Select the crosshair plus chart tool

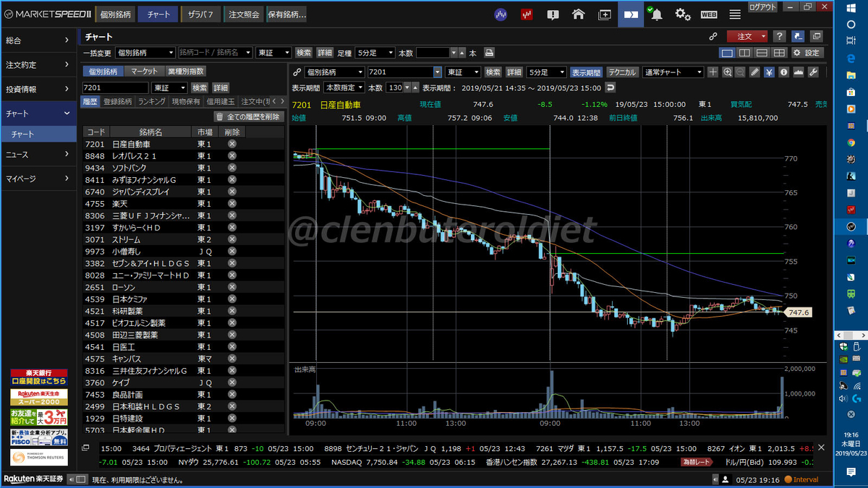click(712, 72)
